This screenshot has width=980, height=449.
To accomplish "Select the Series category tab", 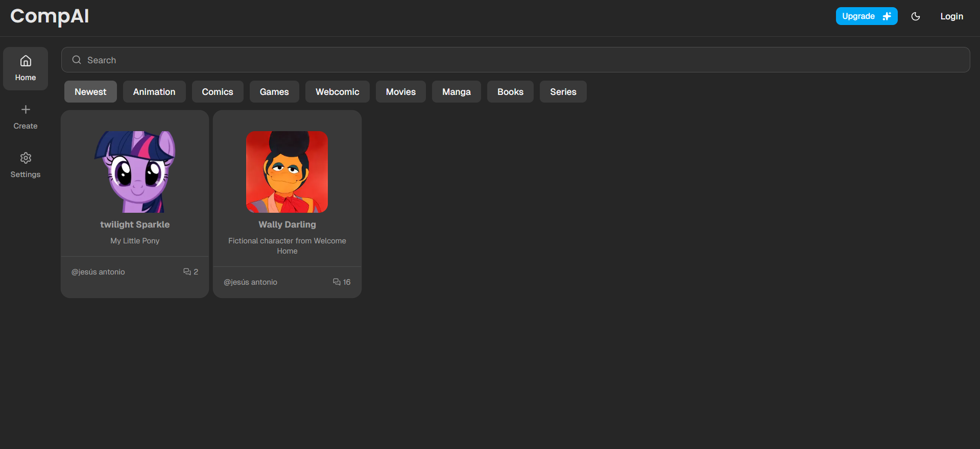I will pyautogui.click(x=563, y=92).
